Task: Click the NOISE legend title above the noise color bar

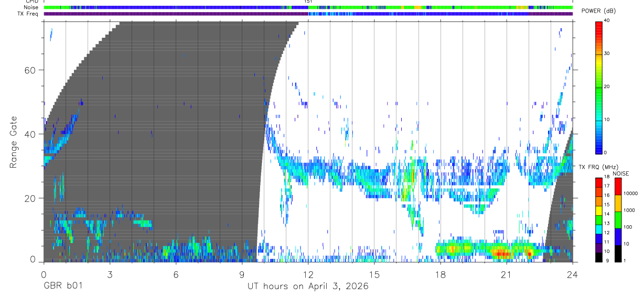Action: point(621,174)
